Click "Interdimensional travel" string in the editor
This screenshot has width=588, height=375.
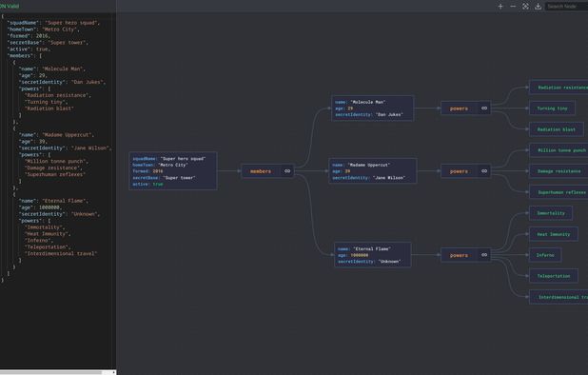click(61, 254)
